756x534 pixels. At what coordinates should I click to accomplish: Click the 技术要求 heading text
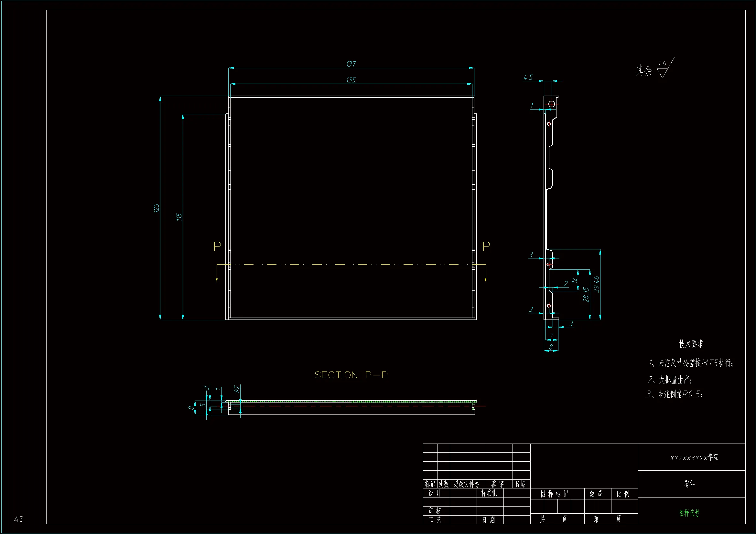coord(691,344)
